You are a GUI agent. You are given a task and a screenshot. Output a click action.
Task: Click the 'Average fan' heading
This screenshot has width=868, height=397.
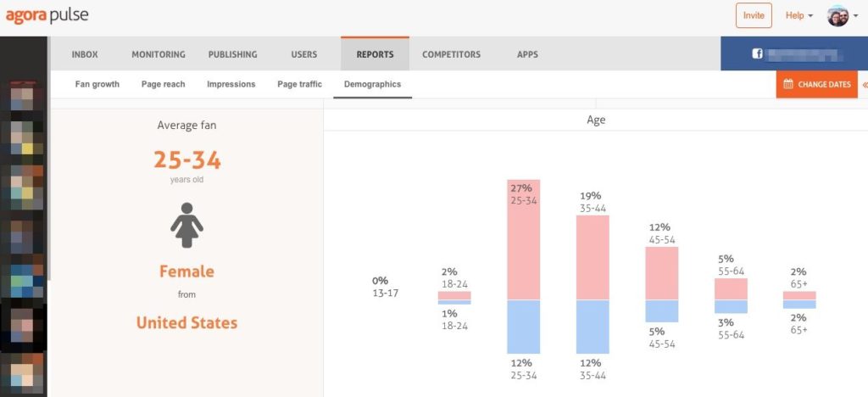(x=186, y=126)
